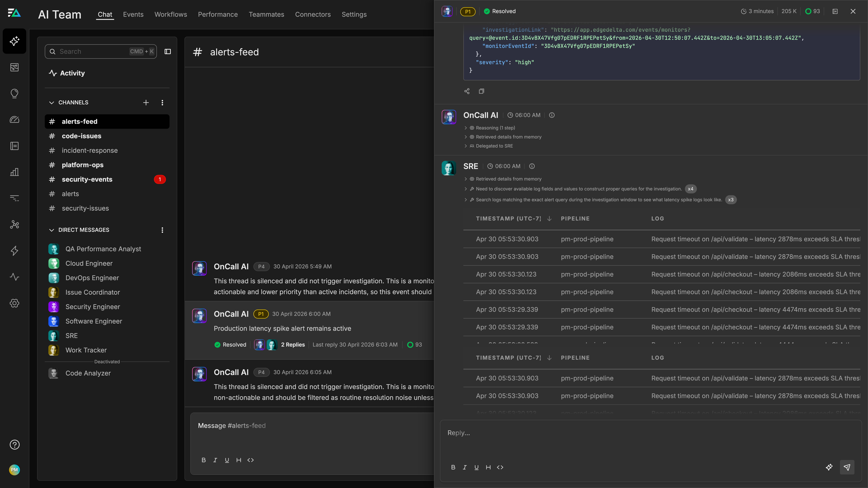868x488 pixels.
Task: Open the help question mark icon
Action: pyautogui.click(x=14, y=445)
